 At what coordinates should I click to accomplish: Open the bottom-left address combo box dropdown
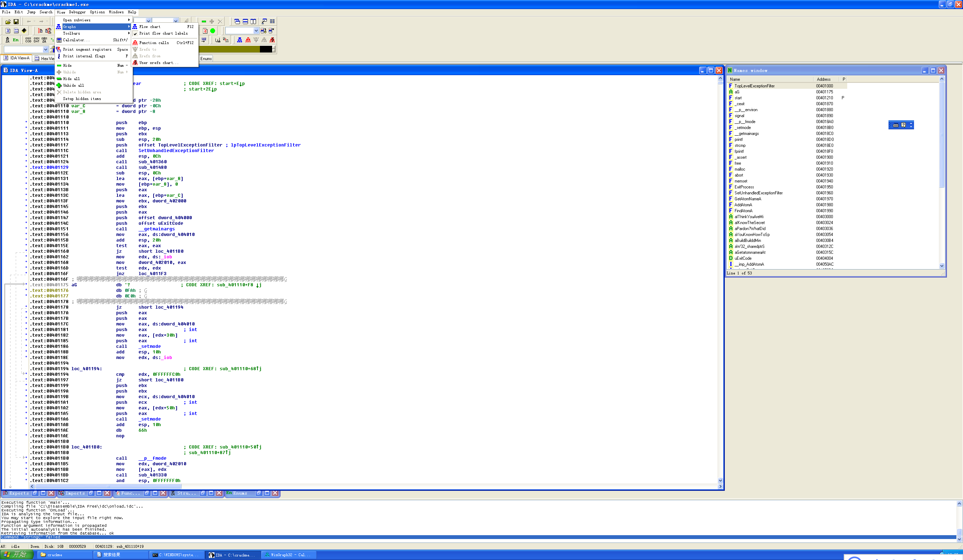[45, 50]
